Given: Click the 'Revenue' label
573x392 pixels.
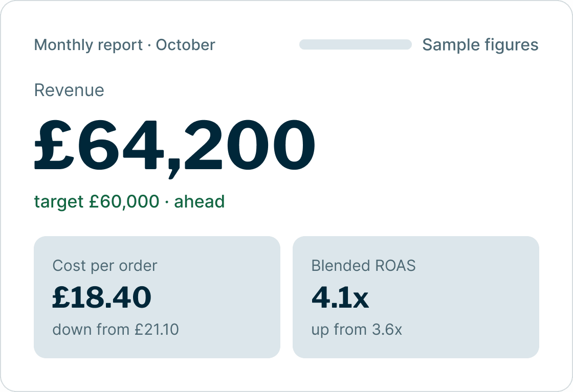Looking at the screenshot, I should (x=69, y=90).
